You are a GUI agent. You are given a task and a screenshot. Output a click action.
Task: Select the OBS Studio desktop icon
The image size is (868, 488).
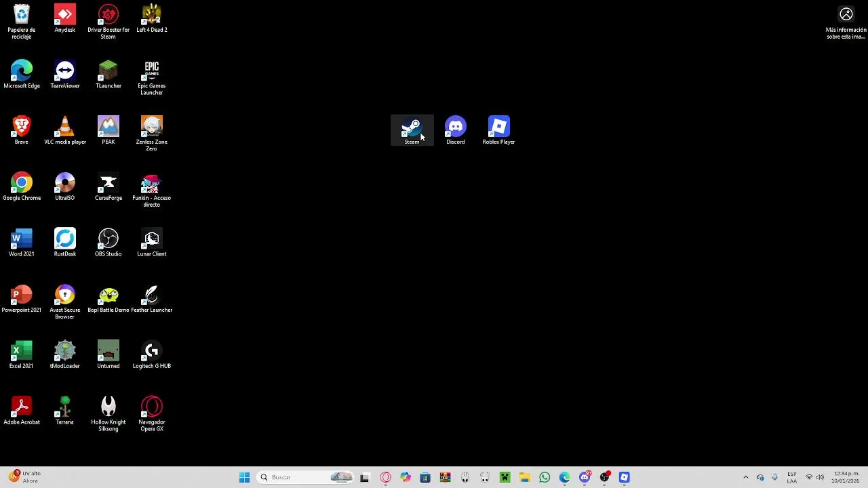click(108, 243)
